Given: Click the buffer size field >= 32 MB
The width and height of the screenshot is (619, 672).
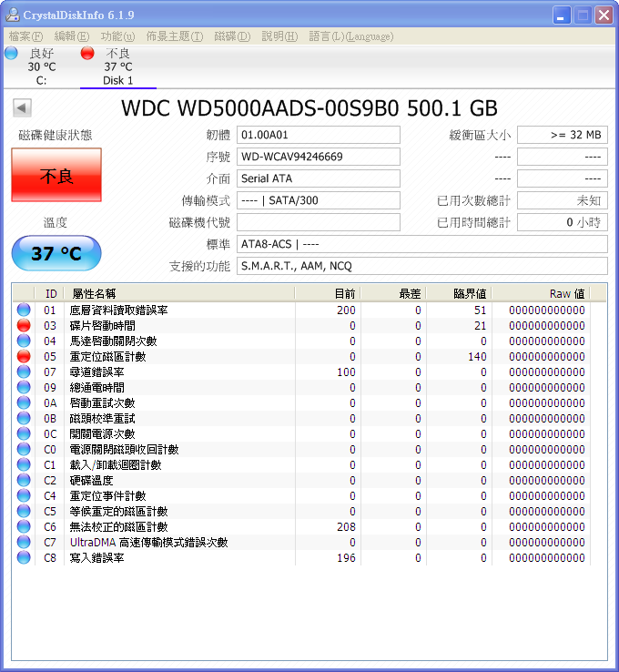Looking at the screenshot, I should click(562, 135).
